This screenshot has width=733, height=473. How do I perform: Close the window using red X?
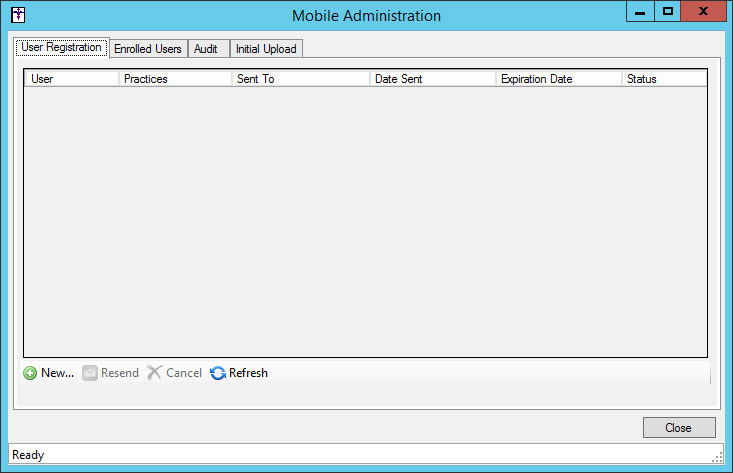(704, 12)
